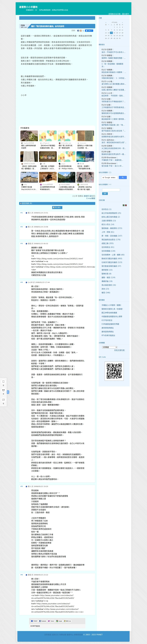
Task: Click the 禁止留言 button
Action: coord(57,208)
